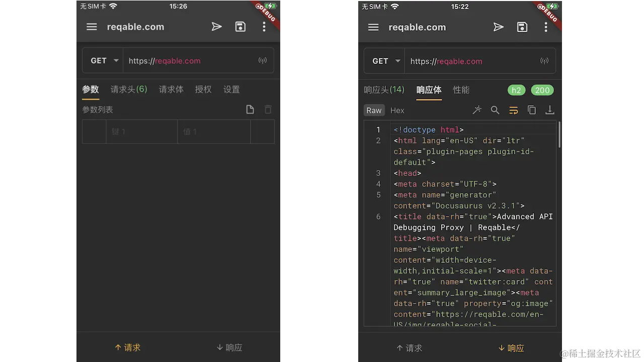Click the 参数列表 label
This screenshot has width=644, height=362.
tap(98, 110)
